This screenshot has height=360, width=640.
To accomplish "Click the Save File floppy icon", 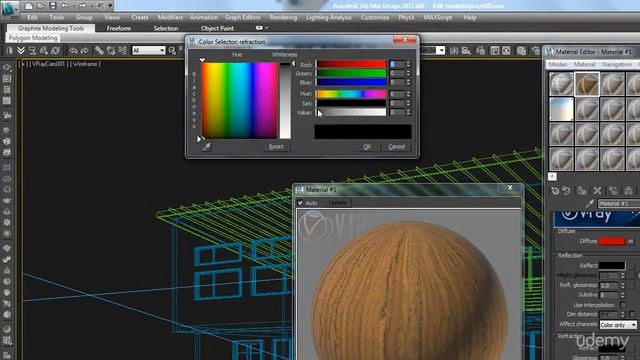I will point(53,6).
